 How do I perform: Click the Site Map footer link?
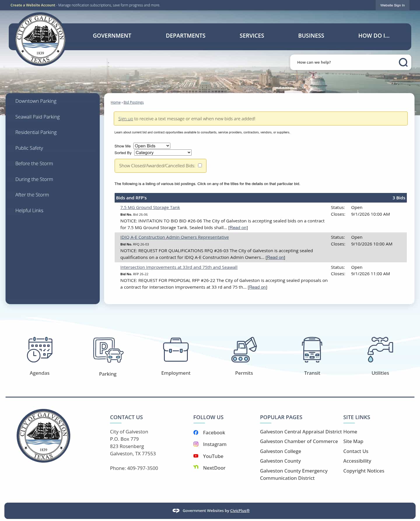[353, 441]
